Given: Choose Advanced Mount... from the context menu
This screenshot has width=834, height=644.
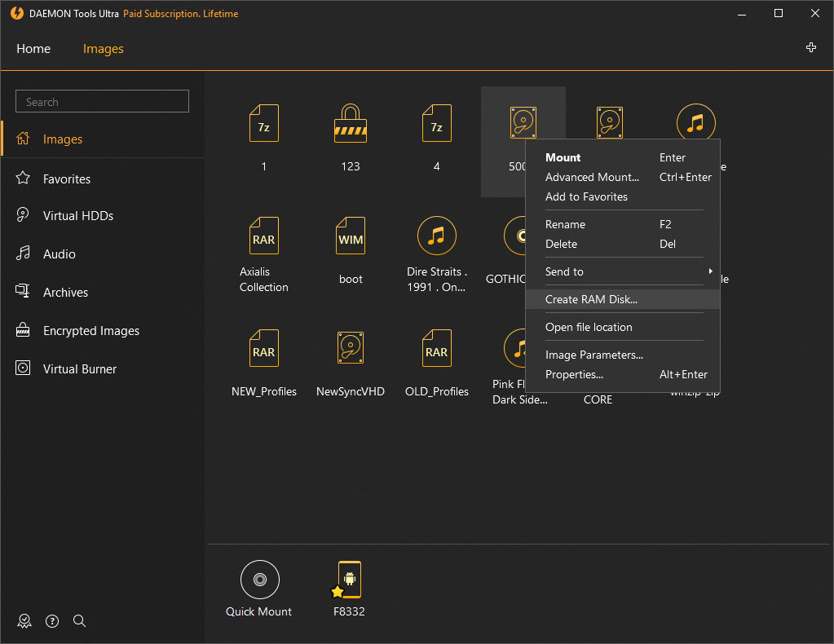Looking at the screenshot, I should pos(622,177).
